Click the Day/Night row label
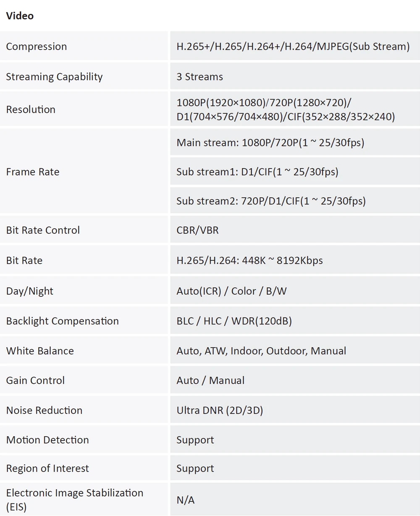420x516 pixels. pyautogui.click(x=30, y=291)
